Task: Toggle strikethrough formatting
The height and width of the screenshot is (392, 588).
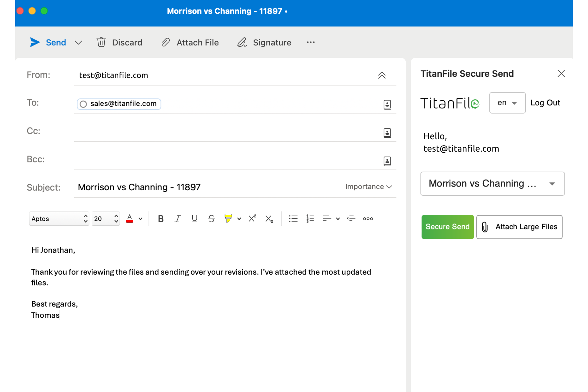Action: click(212, 219)
